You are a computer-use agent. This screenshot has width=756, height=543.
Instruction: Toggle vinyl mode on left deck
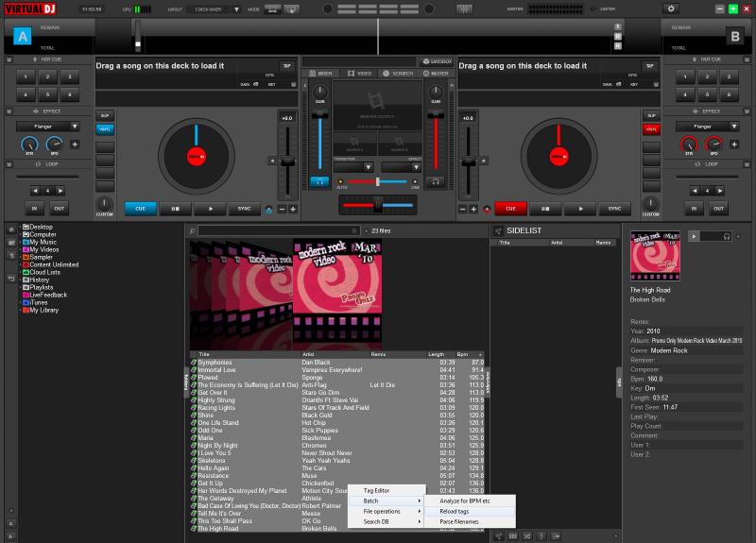pyautogui.click(x=105, y=129)
